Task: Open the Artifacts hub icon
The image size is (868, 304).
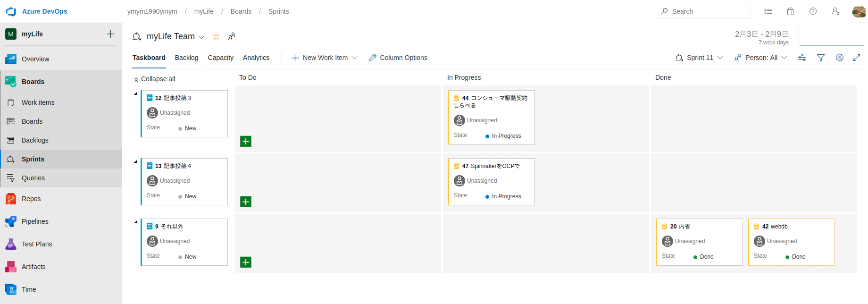Action: tap(11, 267)
